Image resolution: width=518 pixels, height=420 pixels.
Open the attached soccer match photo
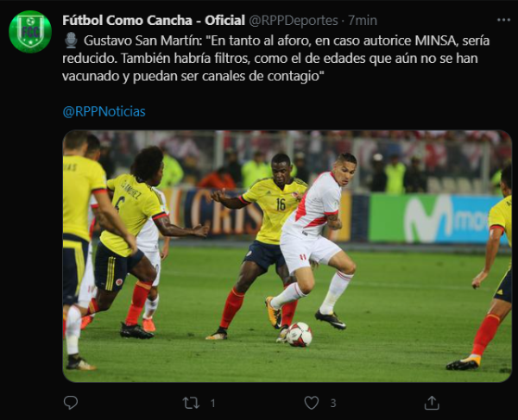[x=287, y=256]
